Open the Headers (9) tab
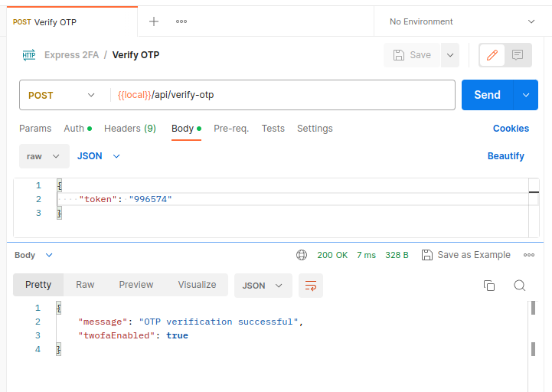 tap(130, 129)
